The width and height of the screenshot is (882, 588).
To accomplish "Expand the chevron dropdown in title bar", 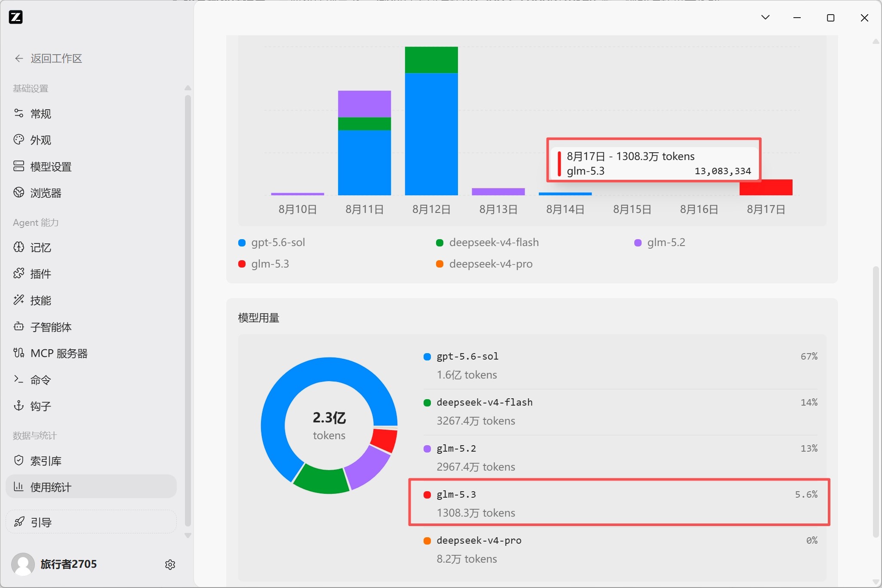I will click(x=765, y=17).
